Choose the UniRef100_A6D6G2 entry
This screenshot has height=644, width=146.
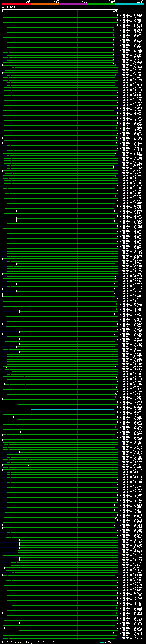tap(131, 329)
